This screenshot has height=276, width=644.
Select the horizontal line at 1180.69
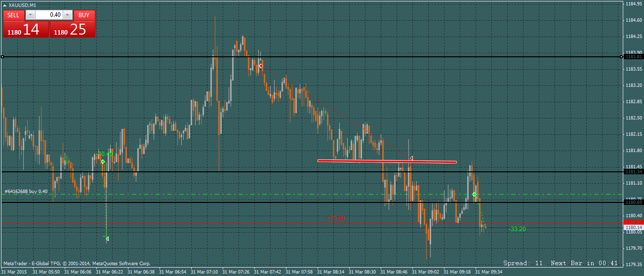click(x=311, y=202)
